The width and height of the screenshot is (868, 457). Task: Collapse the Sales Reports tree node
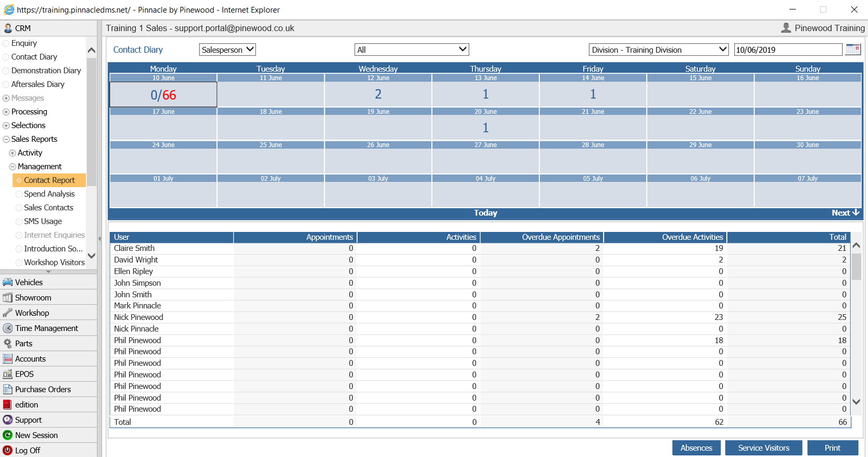(6, 139)
